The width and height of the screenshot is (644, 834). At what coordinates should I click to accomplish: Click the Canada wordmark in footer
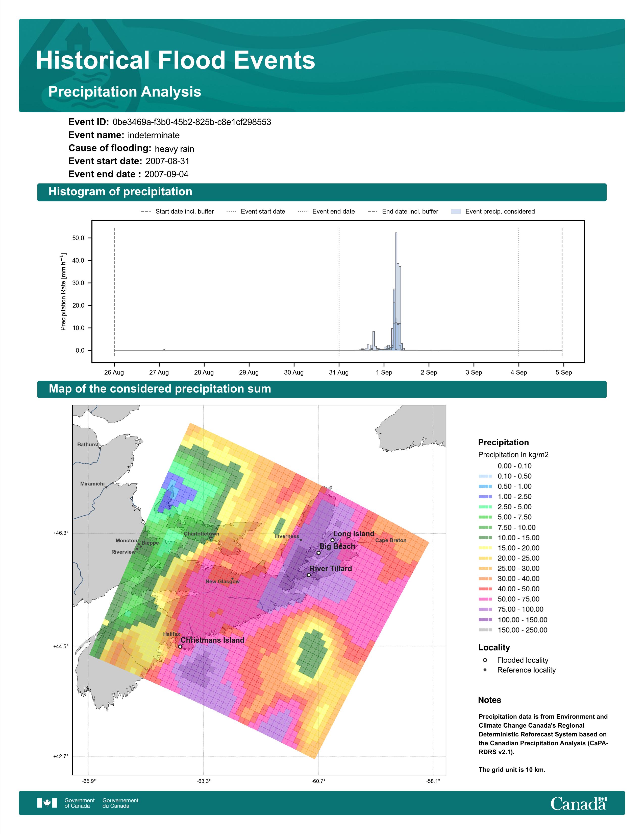(578, 803)
